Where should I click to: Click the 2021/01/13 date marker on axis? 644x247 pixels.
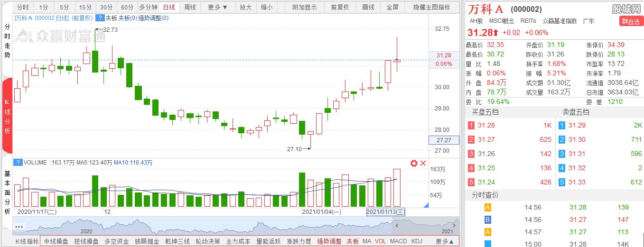(x=385, y=212)
